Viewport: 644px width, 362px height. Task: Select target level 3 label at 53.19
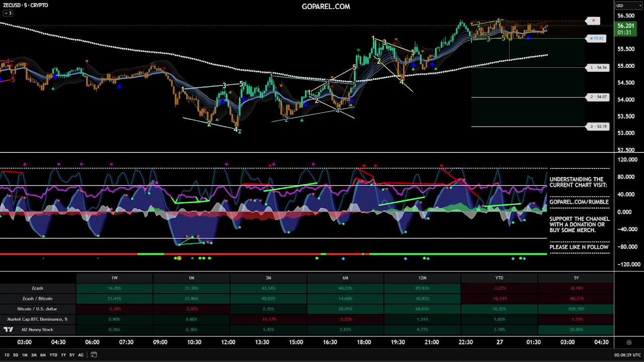coord(598,126)
